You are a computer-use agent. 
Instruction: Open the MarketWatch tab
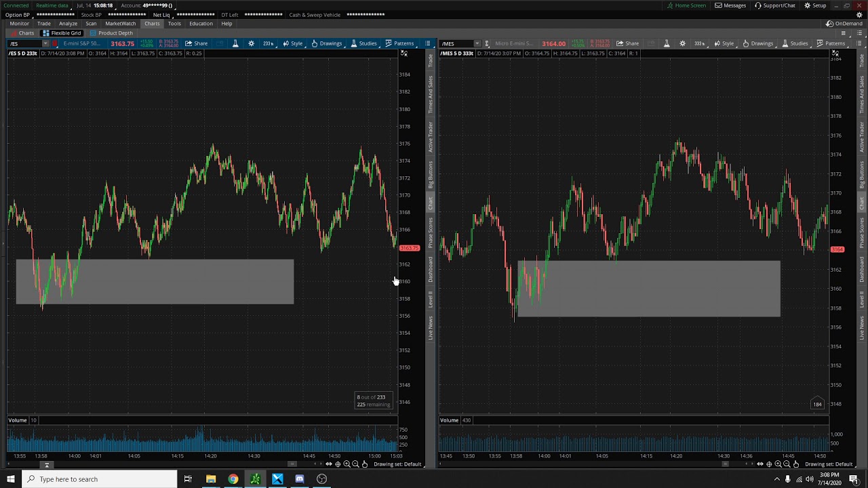(x=121, y=24)
